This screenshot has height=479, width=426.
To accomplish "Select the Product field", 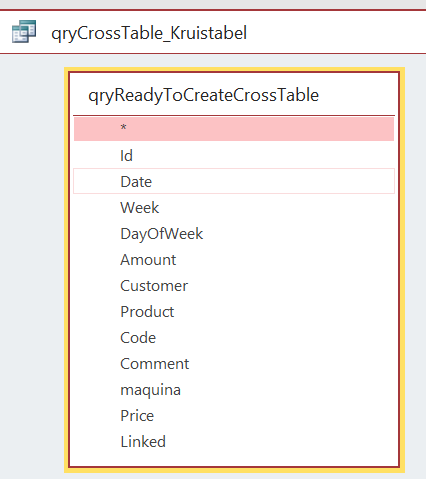I will click(234, 311).
